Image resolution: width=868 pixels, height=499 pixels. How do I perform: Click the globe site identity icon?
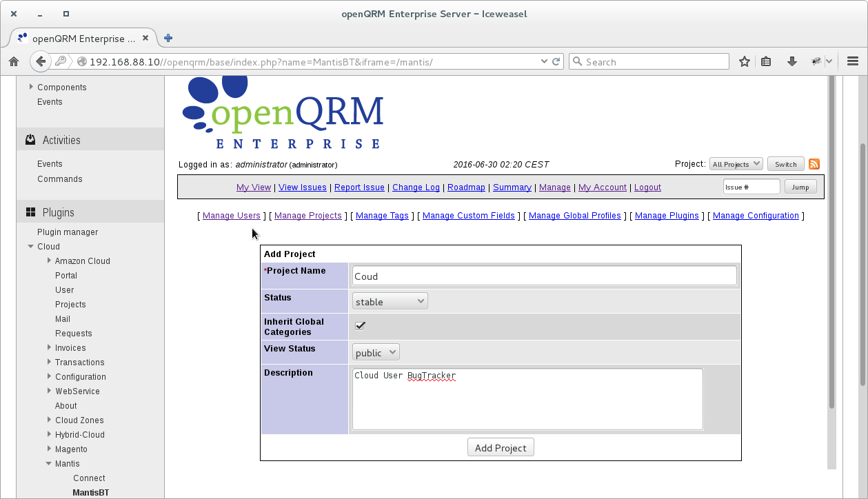82,61
